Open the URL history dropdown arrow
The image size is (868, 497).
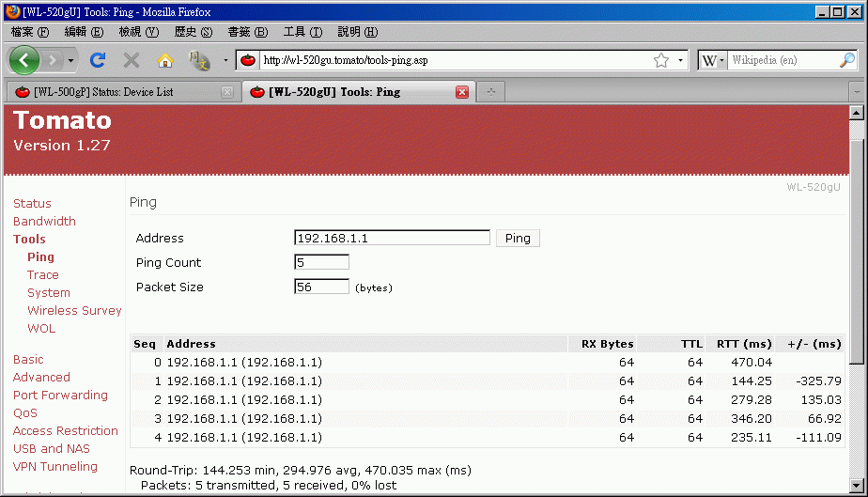[x=680, y=60]
